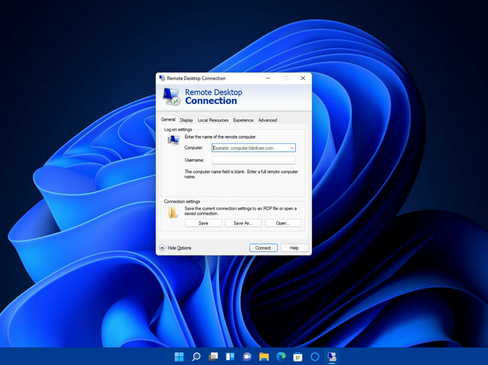Click the Save As... button

[243, 223]
